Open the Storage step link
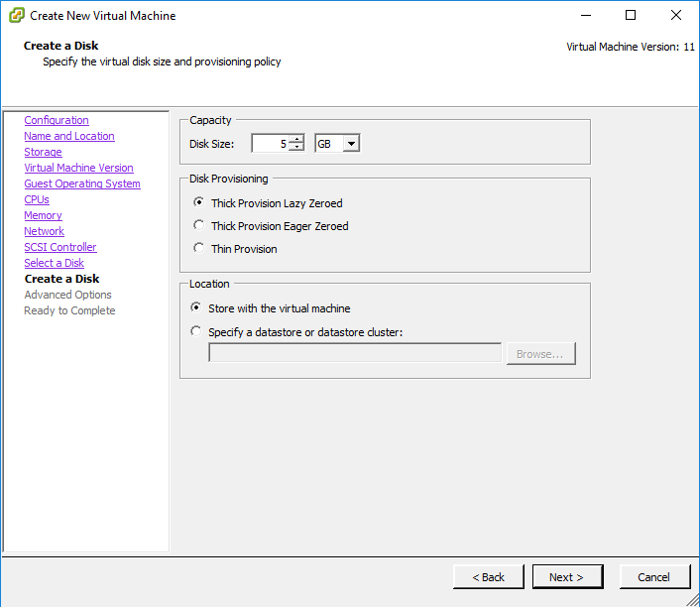This screenshot has width=700, height=607. [x=43, y=152]
